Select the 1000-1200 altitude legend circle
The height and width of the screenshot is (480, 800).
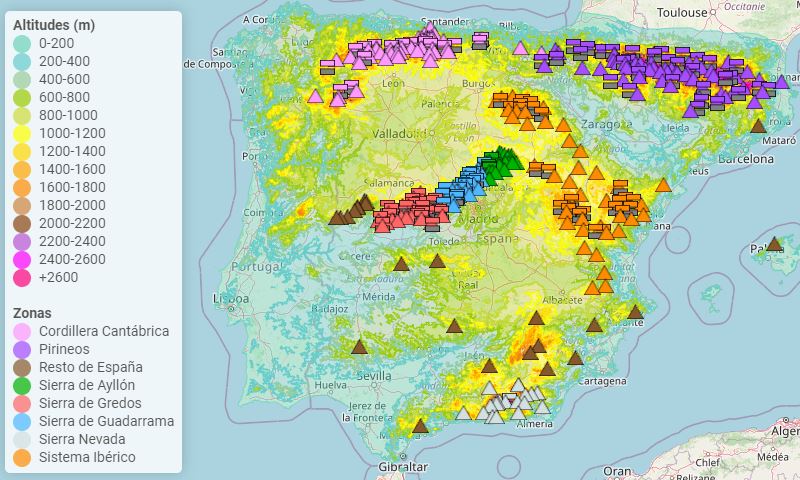tap(22, 134)
